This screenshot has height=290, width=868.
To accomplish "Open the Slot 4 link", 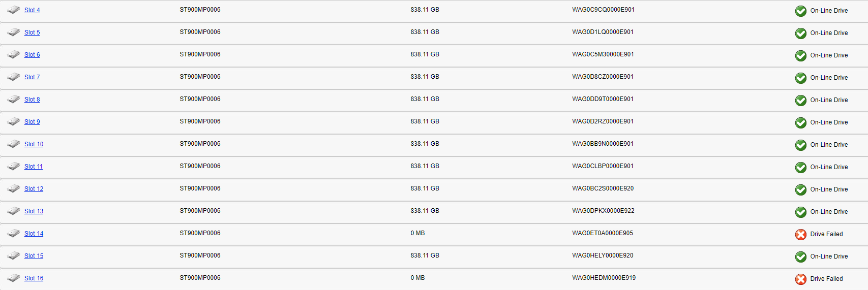I will (x=32, y=10).
